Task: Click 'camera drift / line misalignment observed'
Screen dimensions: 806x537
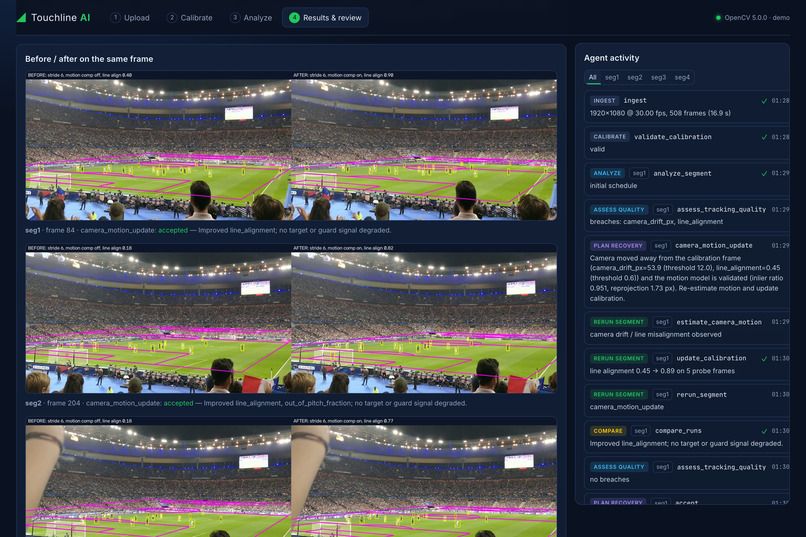Action: pyautogui.click(x=655, y=335)
